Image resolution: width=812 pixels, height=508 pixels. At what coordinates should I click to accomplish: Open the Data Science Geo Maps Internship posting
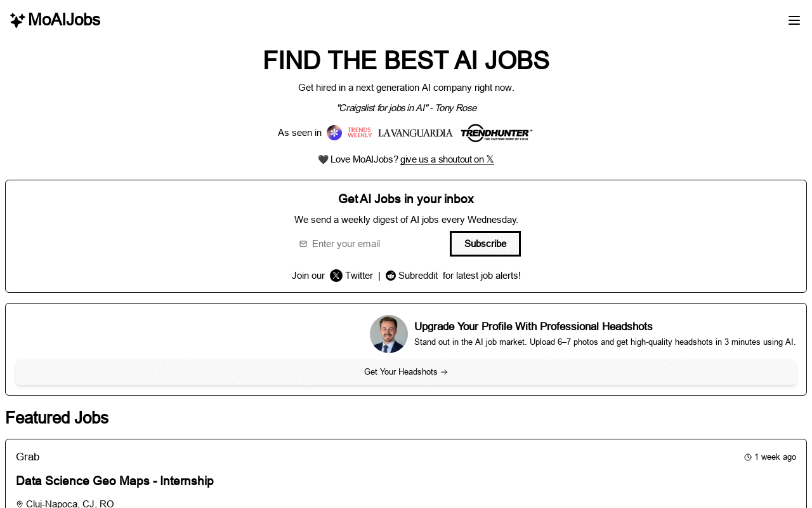(x=115, y=480)
